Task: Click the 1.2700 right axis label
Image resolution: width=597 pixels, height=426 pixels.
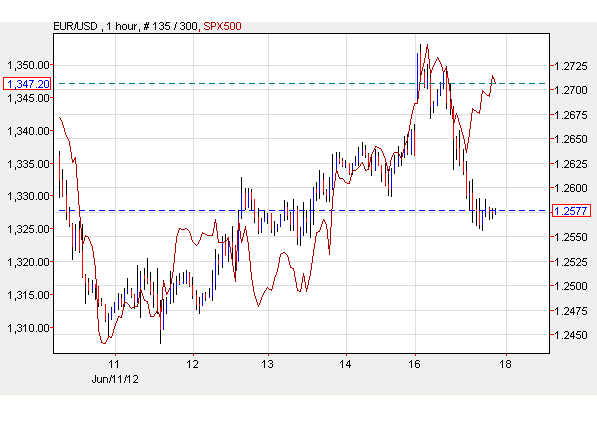Action: tap(571, 90)
